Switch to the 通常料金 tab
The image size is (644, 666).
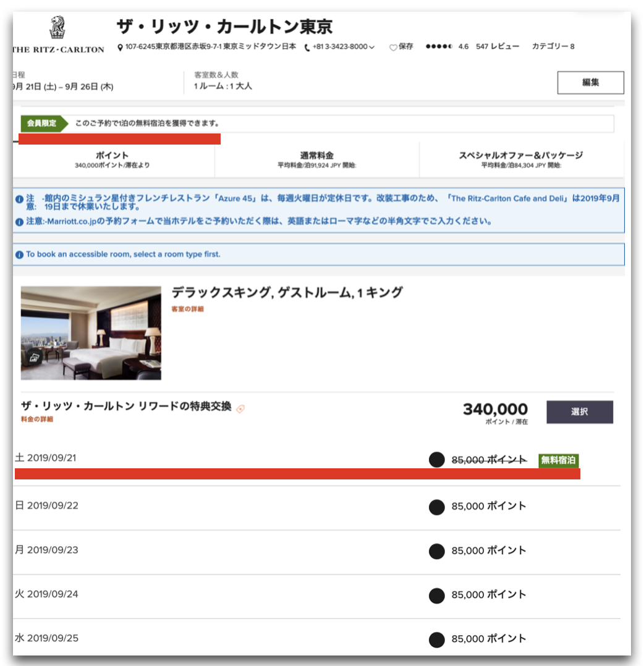[317, 159]
